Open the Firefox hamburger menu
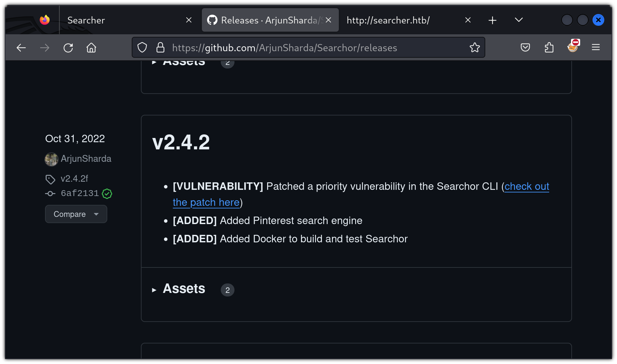The image size is (617, 364). tap(596, 48)
